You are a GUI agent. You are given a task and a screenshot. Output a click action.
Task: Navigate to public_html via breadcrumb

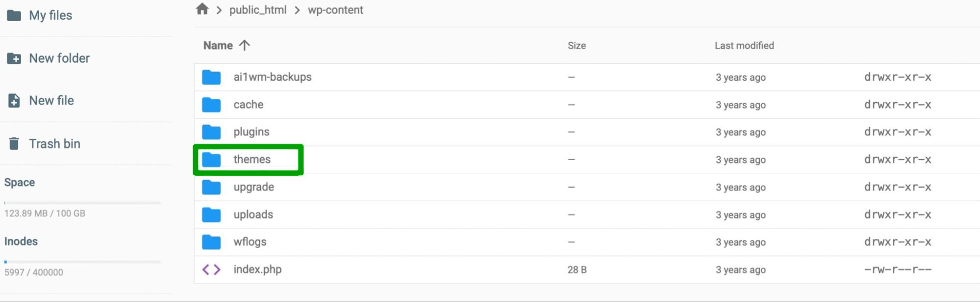[258, 10]
